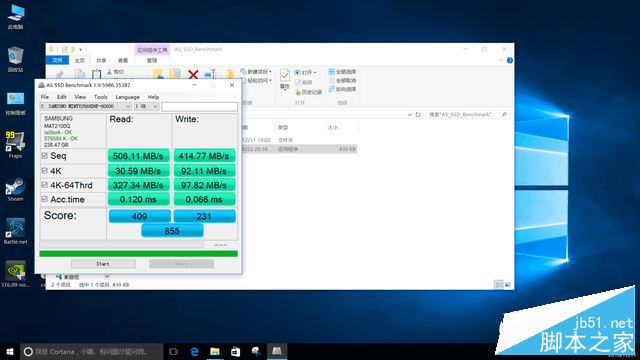Click the Explorer search AS_SSD_Benchmark box
Viewport: 640px width, 360px height.
[468, 115]
